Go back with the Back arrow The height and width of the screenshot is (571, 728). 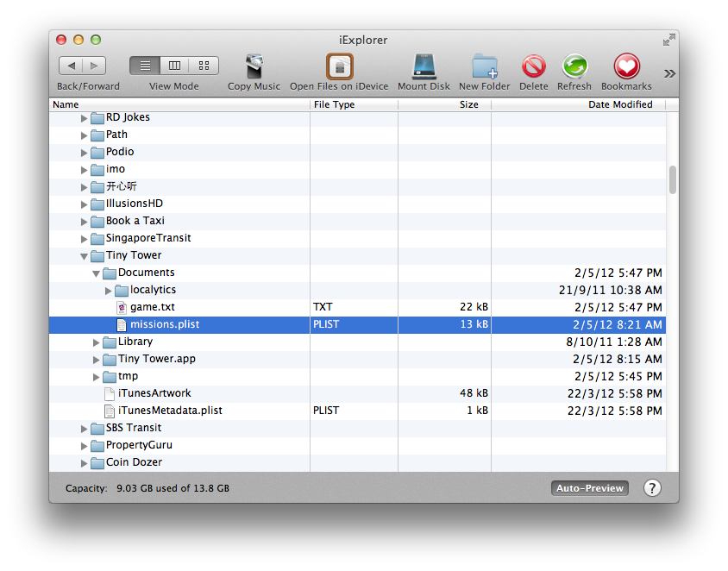71,66
